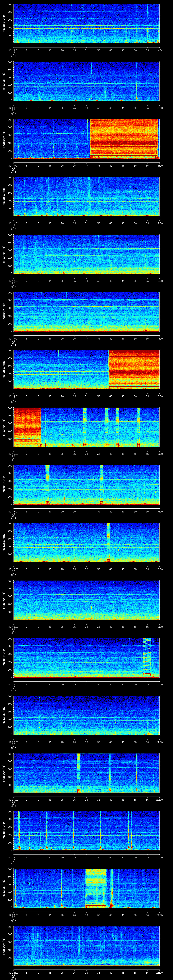Click the 17:00 end time label
This screenshot has height=980, width=173.
point(160,511)
